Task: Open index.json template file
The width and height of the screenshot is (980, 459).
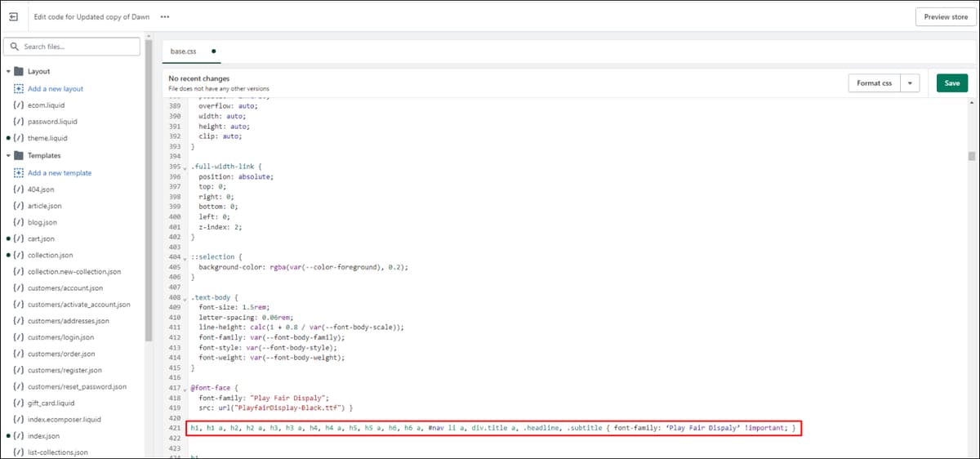Action: [x=43, y=436]
